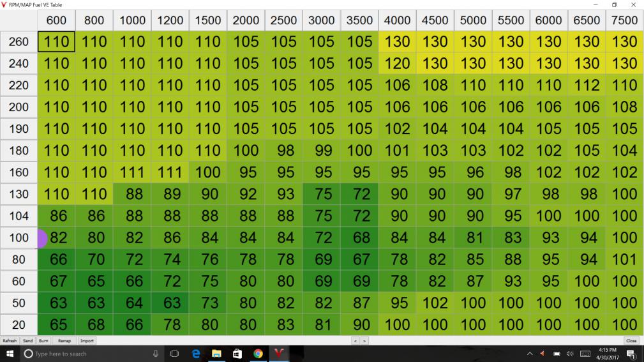The height and width of the screenshot is (362, 644).
Task: Open Google Chrome from the taskbar
Action: 257,353
